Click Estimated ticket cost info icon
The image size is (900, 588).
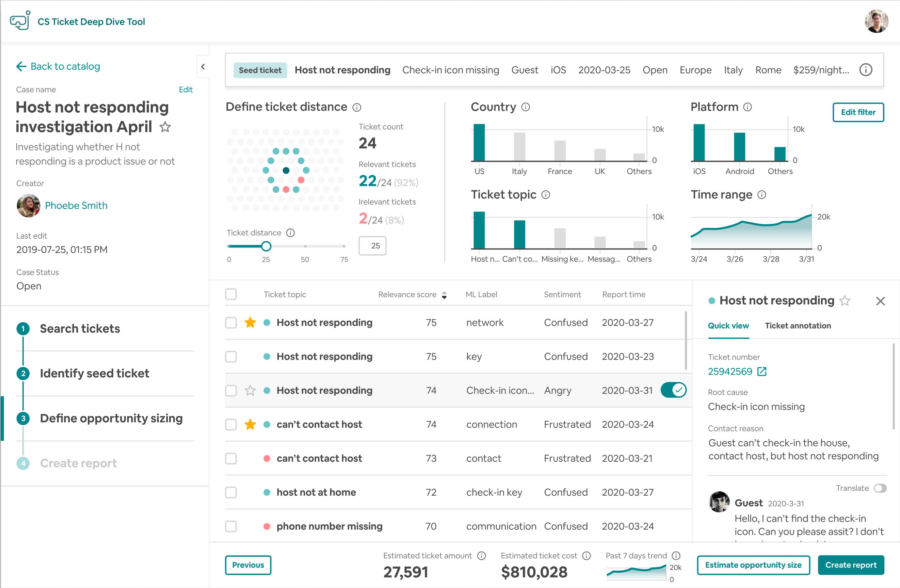(587, 555)
